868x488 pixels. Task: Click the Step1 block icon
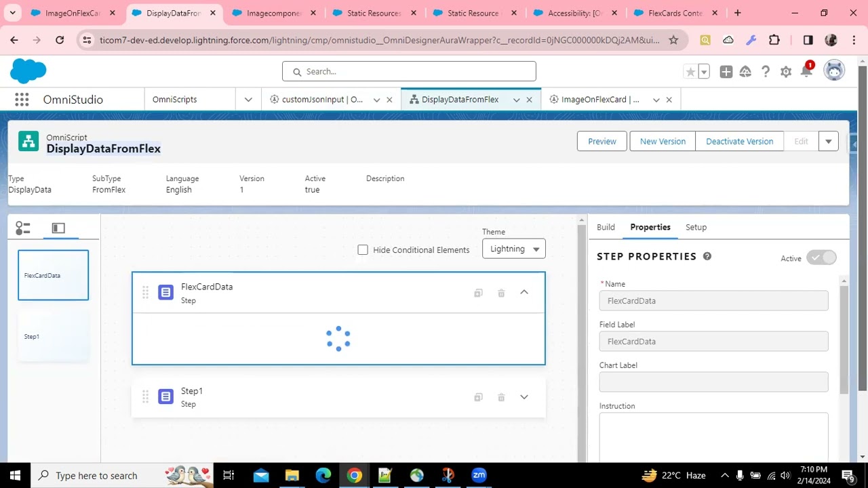[165, 396]
